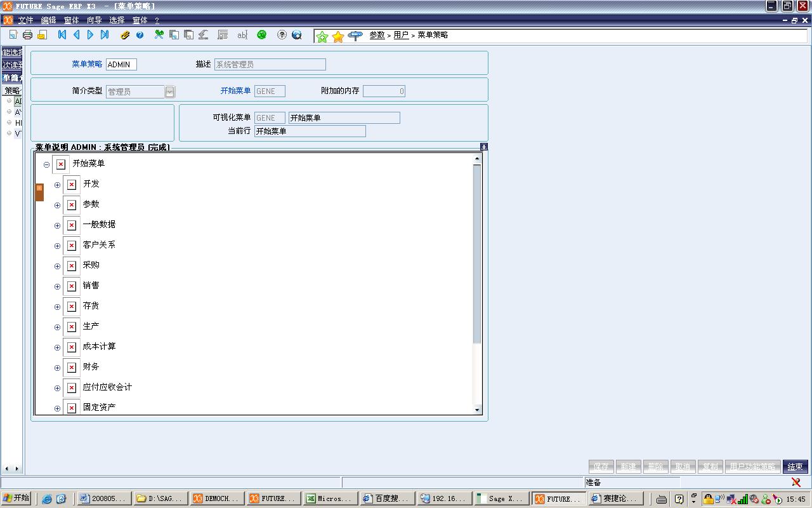This screenshot has width=812, height=508.
Task: Open the 向导 menu
Action: pyautogui.click(x=94, y=20)
